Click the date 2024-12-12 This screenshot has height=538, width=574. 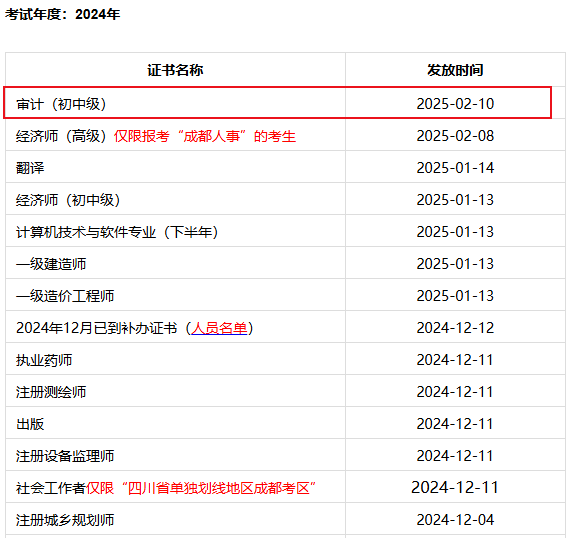[455, 328]
